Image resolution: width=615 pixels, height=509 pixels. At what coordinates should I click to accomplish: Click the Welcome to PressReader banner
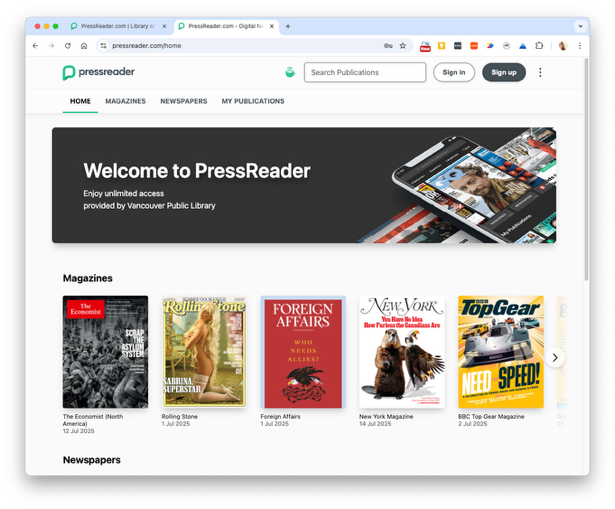point(304,185)
